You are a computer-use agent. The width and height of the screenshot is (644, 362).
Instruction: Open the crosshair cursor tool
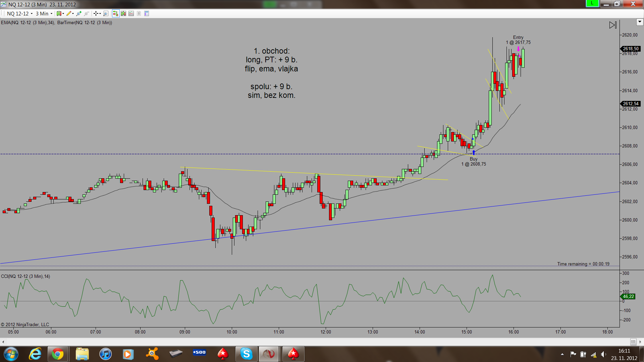[x=96, y=13]
